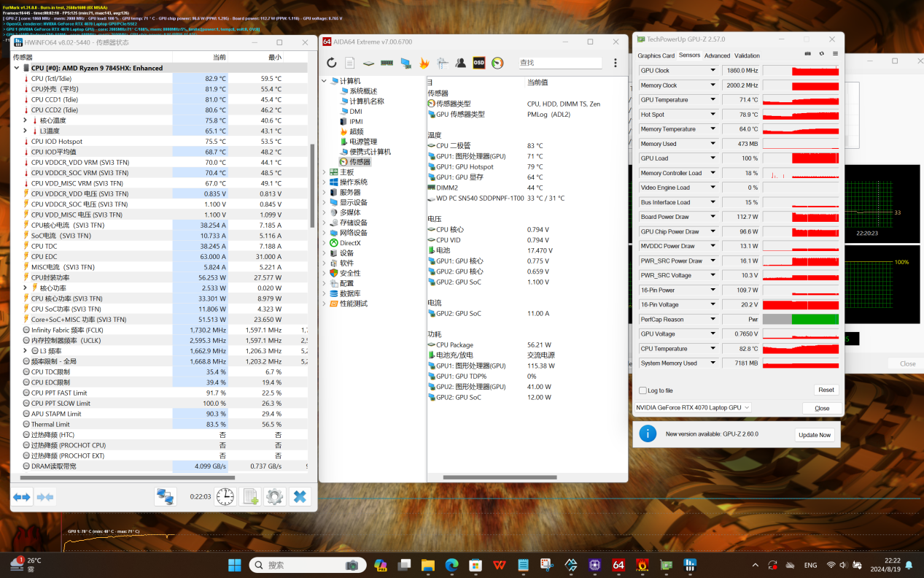Click the AIDA64 network monitor toolbar icon
924x578 pixels.
pyautogui.click(x=405, y=63)
